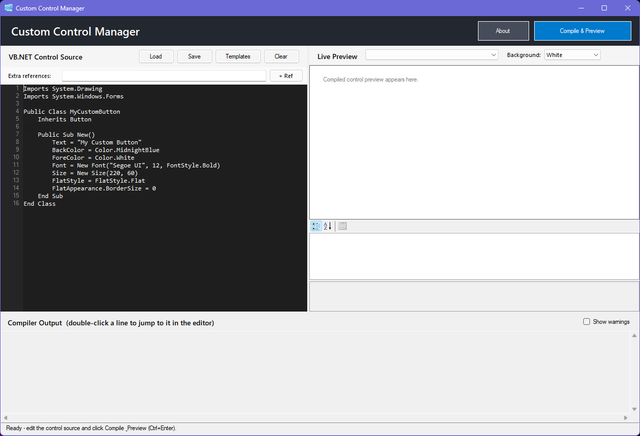Click the code line 'FlatStyle = FlatStyle.Flat'
Screen dimensions: 640x436
98,180
